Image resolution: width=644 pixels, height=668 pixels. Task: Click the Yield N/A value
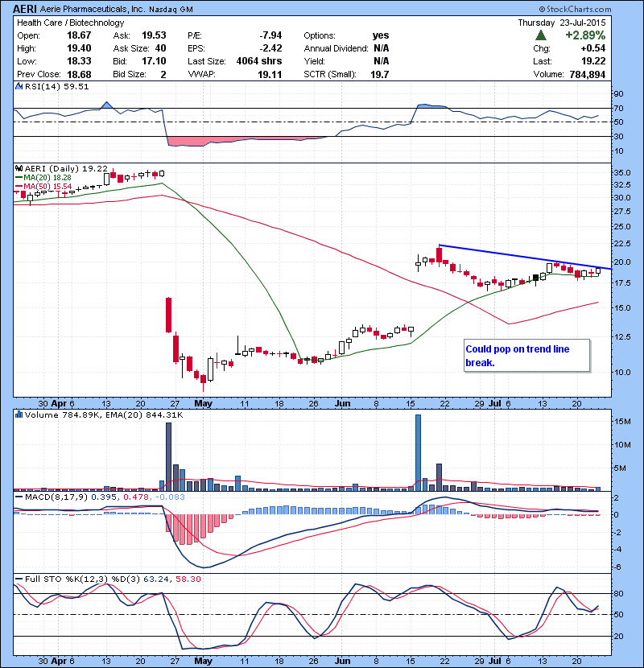coord(382,61)
